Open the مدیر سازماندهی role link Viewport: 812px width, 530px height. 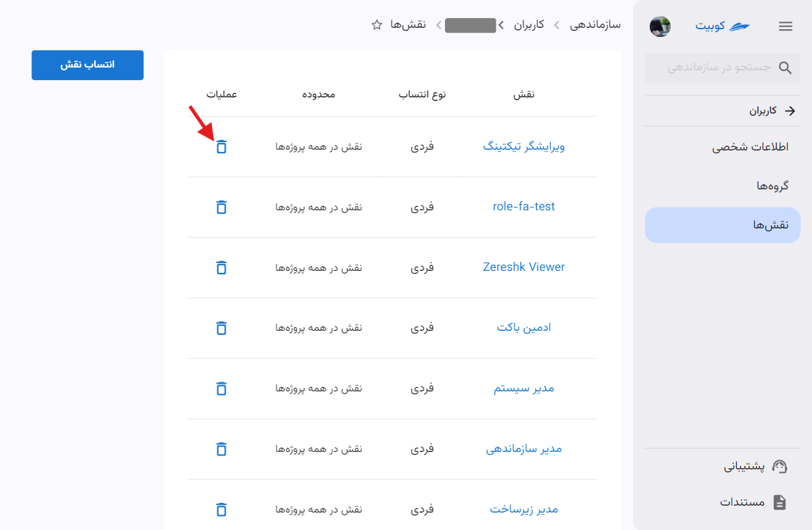point(524,449)
